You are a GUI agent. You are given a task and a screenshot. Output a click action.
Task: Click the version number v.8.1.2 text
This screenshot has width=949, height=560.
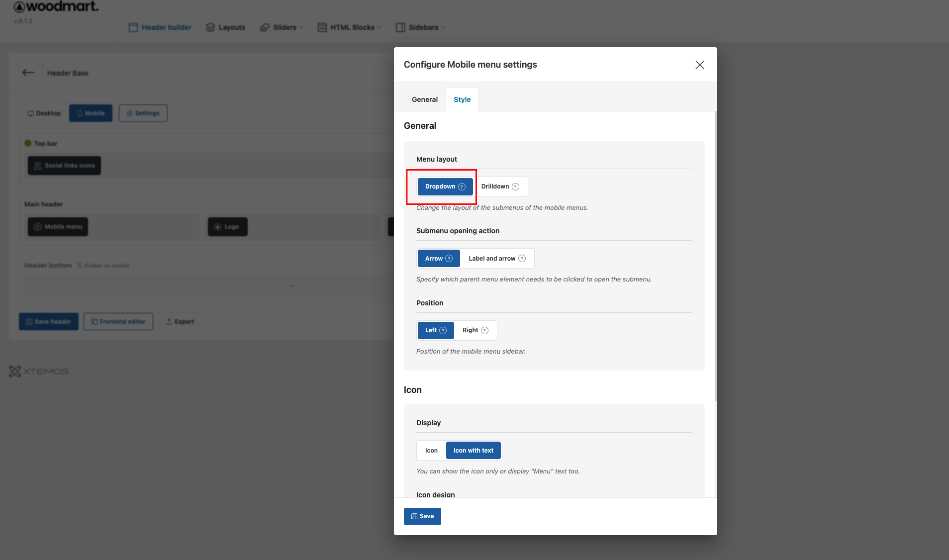coord(23,21)
